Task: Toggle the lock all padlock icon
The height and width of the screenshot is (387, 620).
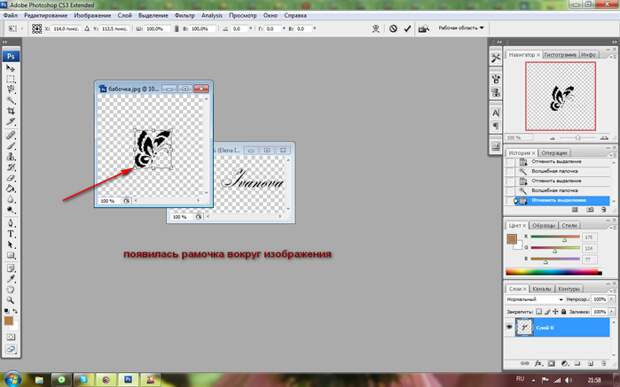Action: pyautogui.click(x=564, y=311)
